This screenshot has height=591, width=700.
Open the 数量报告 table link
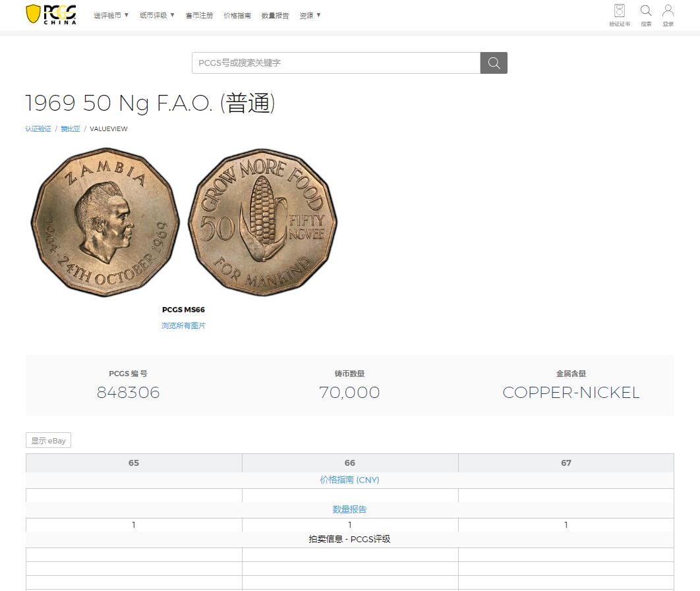pos(349,509)
